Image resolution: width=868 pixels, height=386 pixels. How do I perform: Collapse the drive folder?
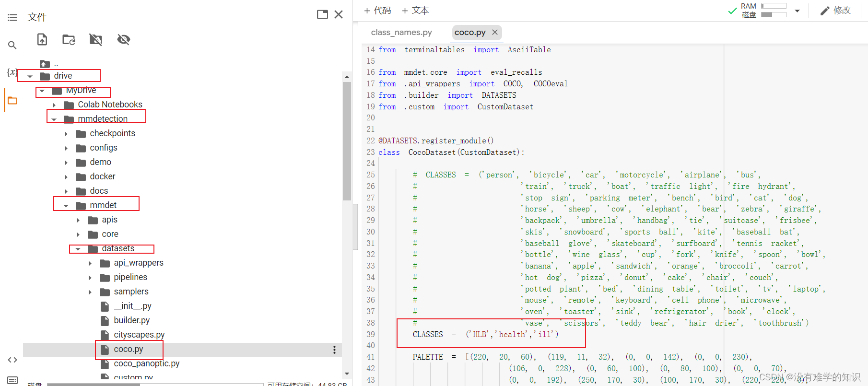tap(30, 76)
